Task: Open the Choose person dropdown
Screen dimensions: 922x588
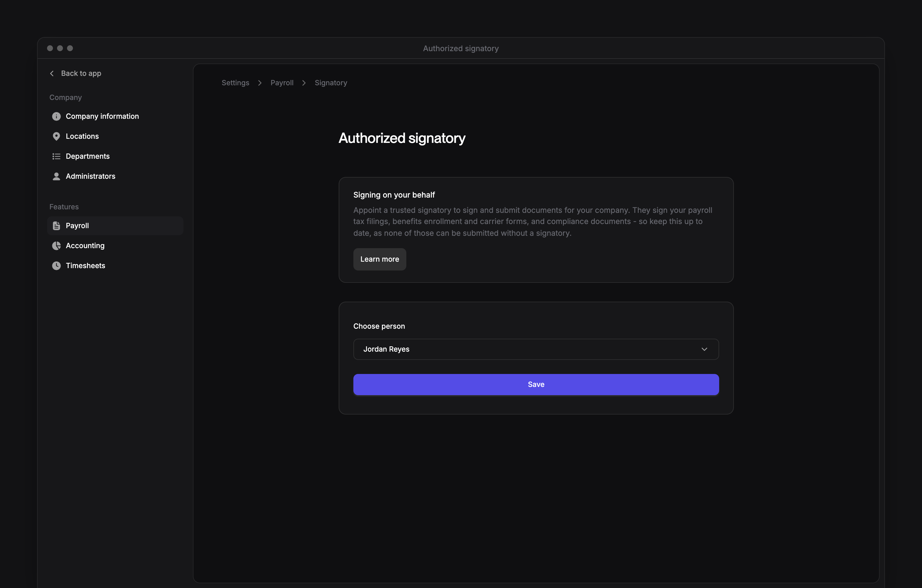Action: pyautogui.click(x=536, y=349)
